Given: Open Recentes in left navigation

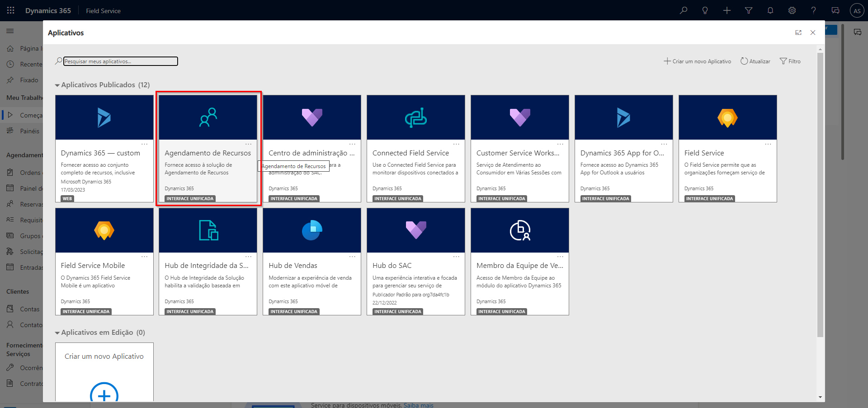Looking at the screenshot, I should tap(24, 64).
